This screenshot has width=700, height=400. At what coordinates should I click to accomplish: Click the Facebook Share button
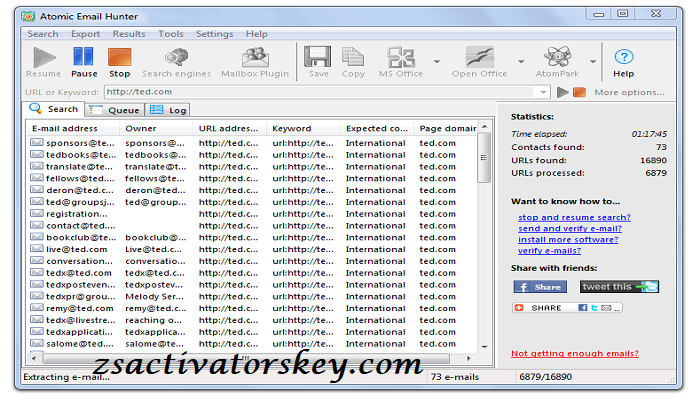coord(540,287)
